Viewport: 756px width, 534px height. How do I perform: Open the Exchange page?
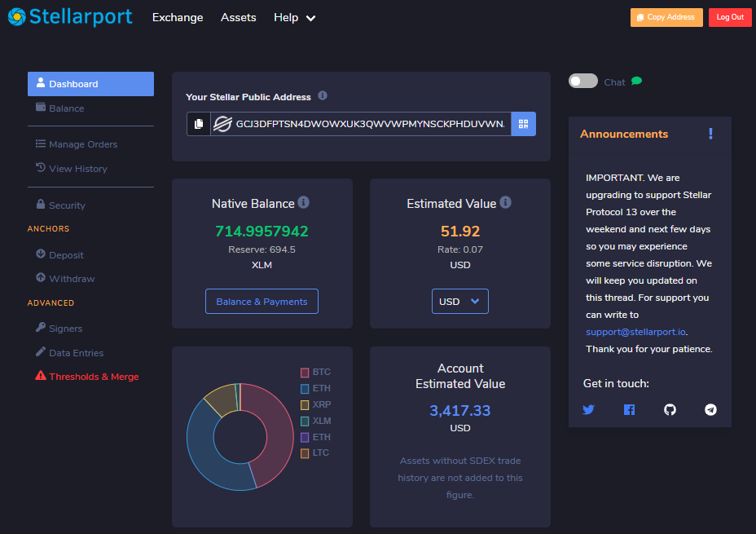[x=178, y=17]
